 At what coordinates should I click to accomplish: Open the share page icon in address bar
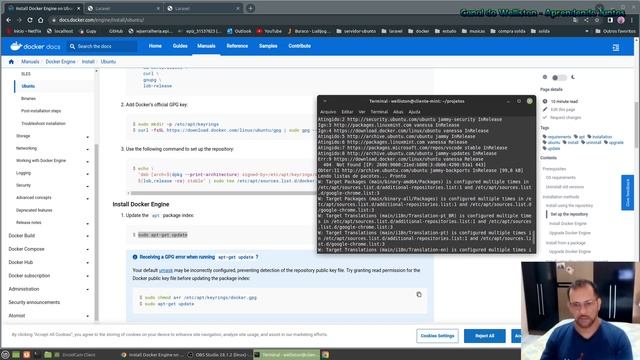586,20
